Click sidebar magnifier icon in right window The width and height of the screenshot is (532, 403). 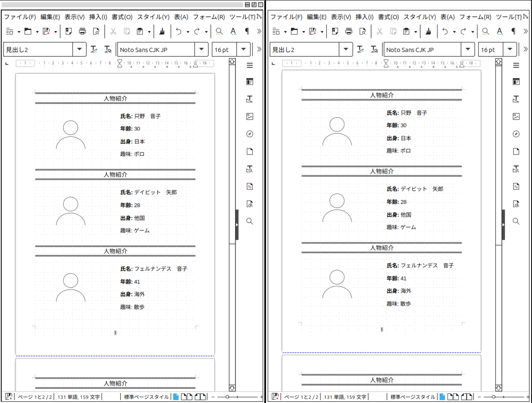click(516, 221)
